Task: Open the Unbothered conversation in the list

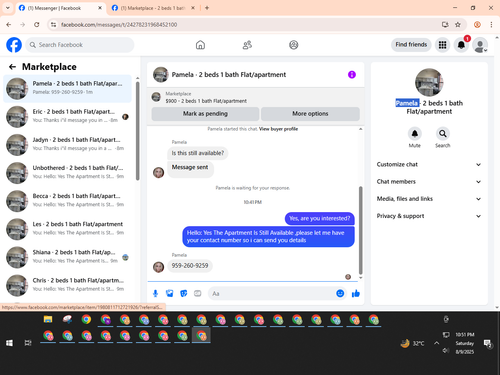Action: (67, 173)
